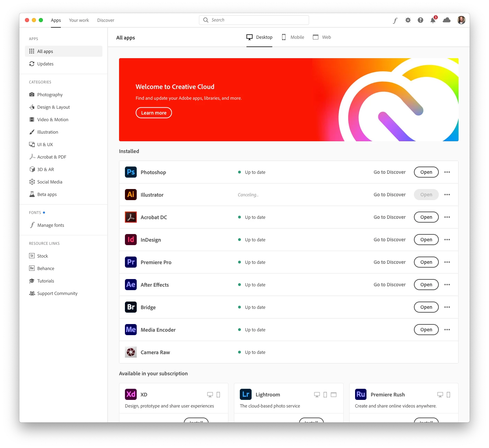Select the Desktop platform tab
The width and height of the screenshot is (489, 448).
[x=259, y=37]
